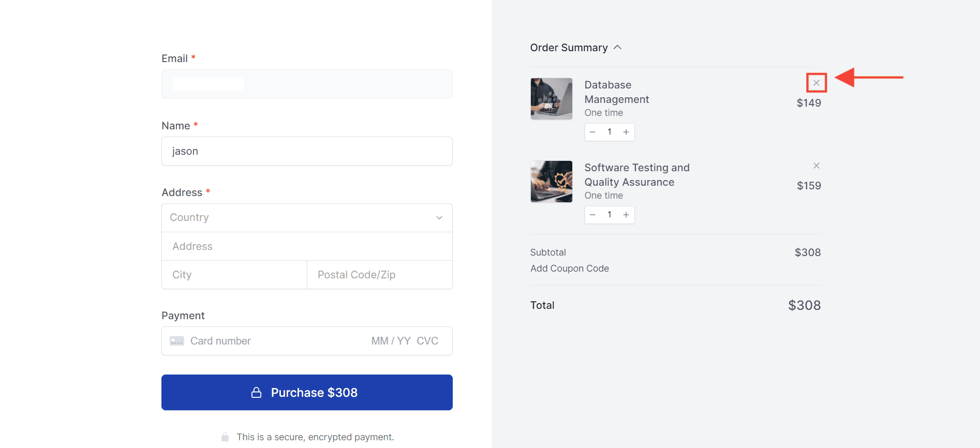Collapse the Order Summary section
Screen dimensions: 980x448
(x=617, y=47)
